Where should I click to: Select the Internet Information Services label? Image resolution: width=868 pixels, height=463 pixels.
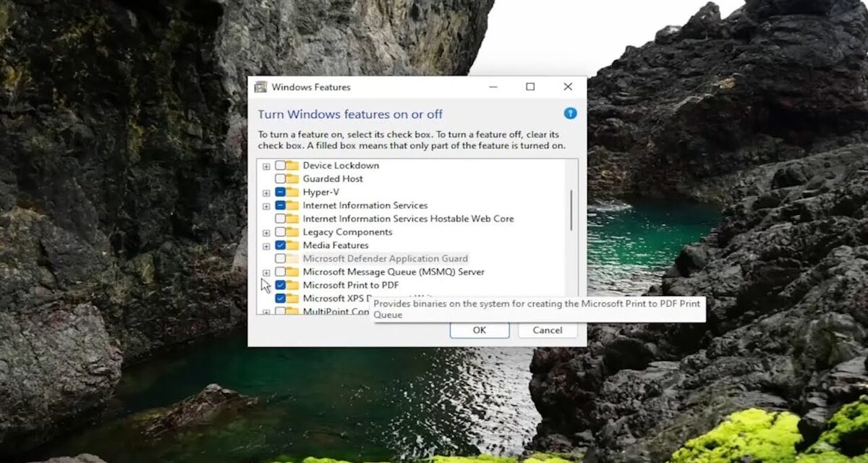(x=365, y=205)
